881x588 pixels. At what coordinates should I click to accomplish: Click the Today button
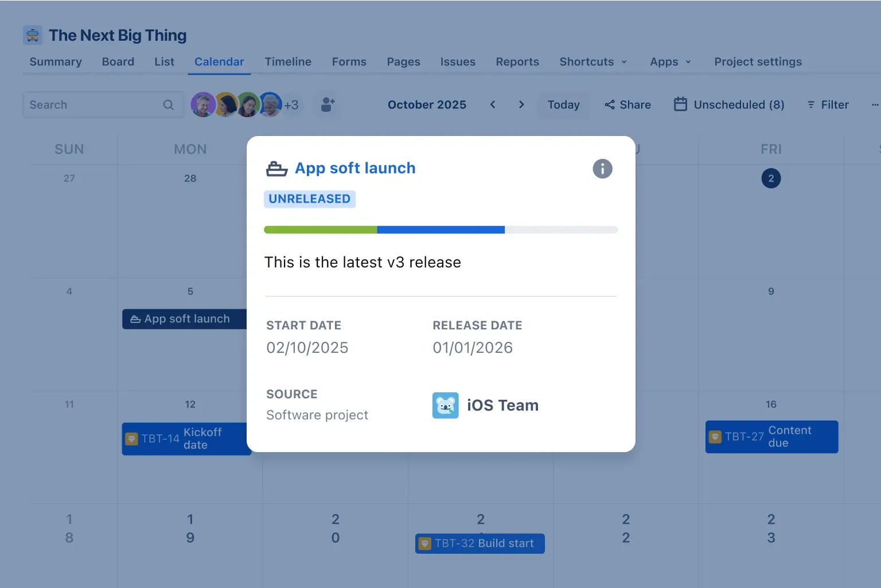point(563,104)
